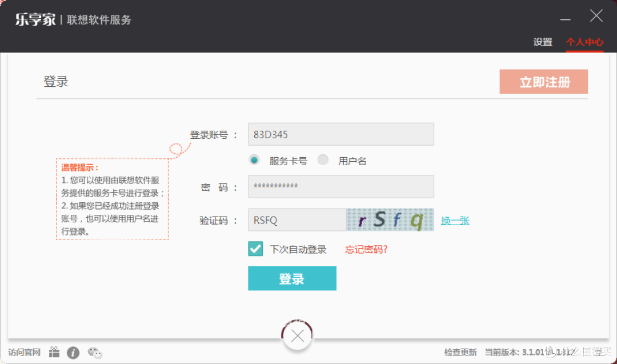Click the 当前版本 version text
The image size is (617, 364).
point(530,352)
